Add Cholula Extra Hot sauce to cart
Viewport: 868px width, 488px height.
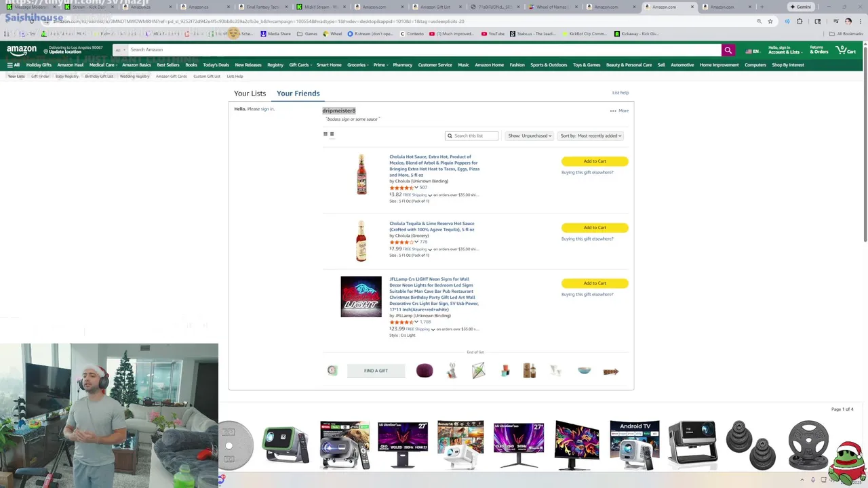595,161
